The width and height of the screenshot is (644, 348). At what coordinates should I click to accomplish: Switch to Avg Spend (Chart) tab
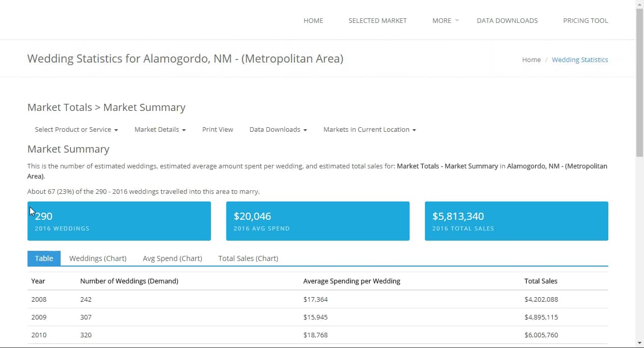(172, 258)
